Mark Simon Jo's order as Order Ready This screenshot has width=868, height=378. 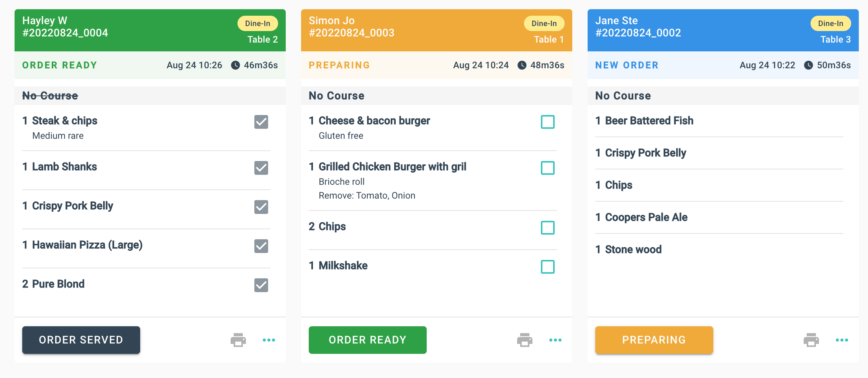pyautogui.click(x=368, y=340)
